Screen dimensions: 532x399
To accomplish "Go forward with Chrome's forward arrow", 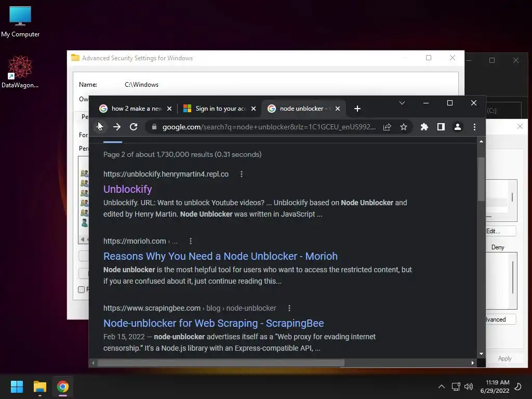I will coord(117,127).
